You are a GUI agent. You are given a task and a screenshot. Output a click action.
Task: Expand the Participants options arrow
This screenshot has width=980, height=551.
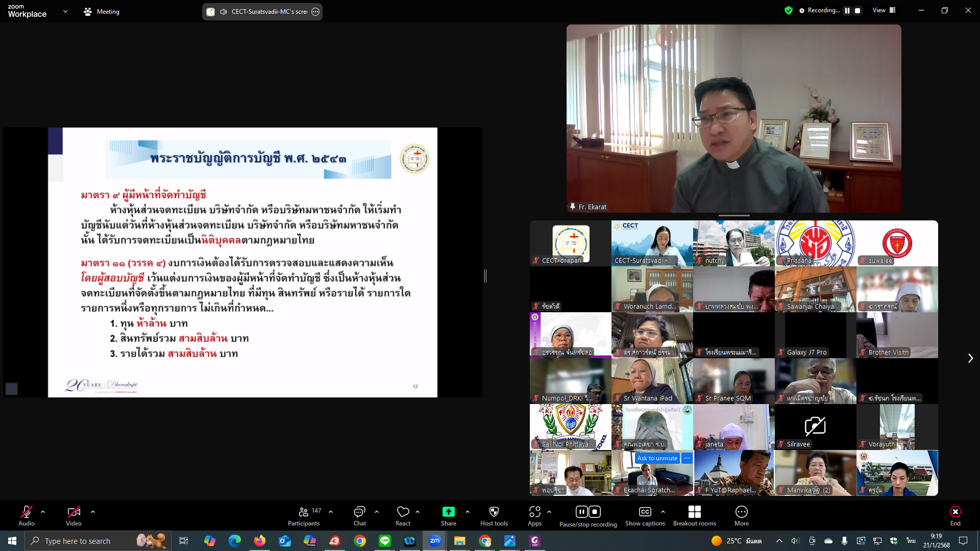[331, 512]
